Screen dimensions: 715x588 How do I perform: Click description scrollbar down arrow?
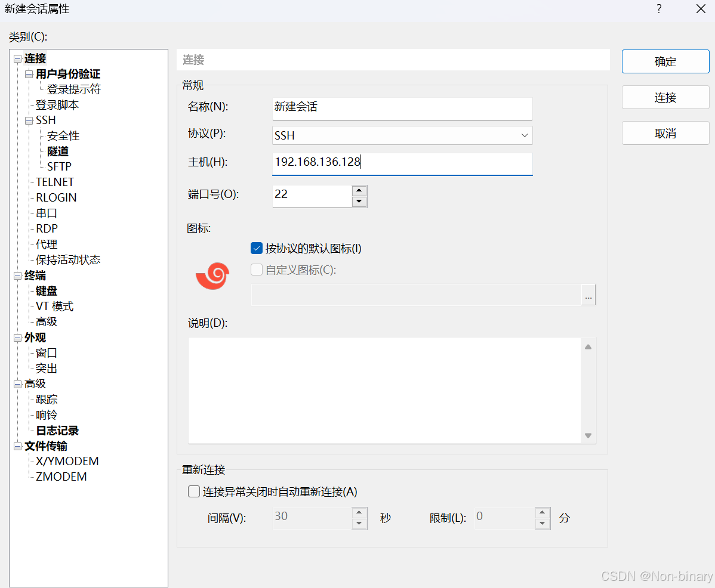pos(588,435)
